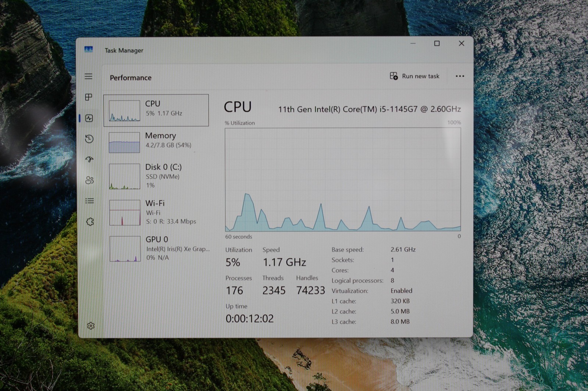Click the 60 seconds graph label

[239, 237]
